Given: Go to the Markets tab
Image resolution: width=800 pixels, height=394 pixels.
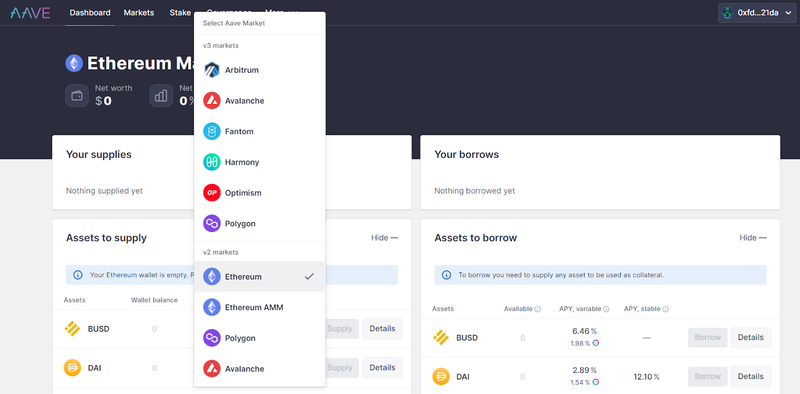Looking at the screenshot, I should coord(139,13).
